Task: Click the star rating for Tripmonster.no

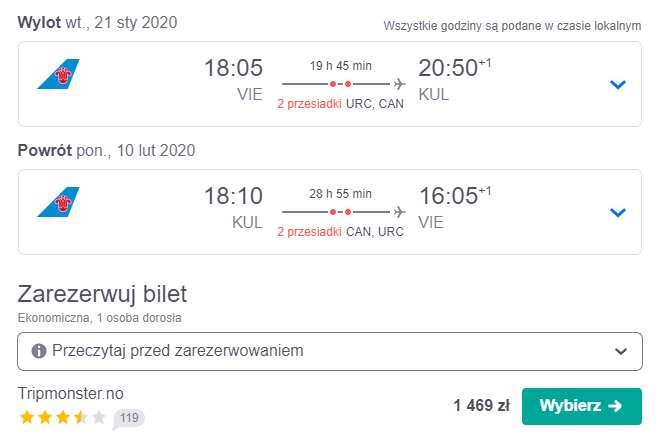Action: [62, 417]
